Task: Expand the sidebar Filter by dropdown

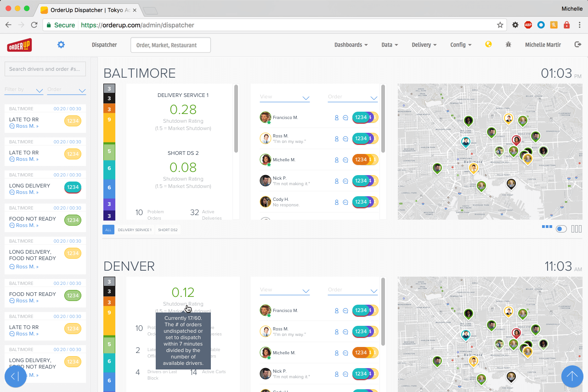Action: point(24,90)
